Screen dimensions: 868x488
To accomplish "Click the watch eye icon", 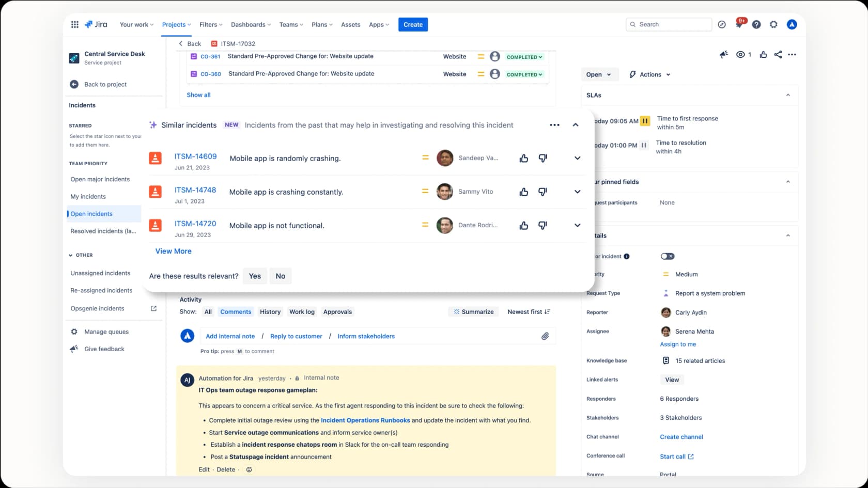I will point(740,54).
